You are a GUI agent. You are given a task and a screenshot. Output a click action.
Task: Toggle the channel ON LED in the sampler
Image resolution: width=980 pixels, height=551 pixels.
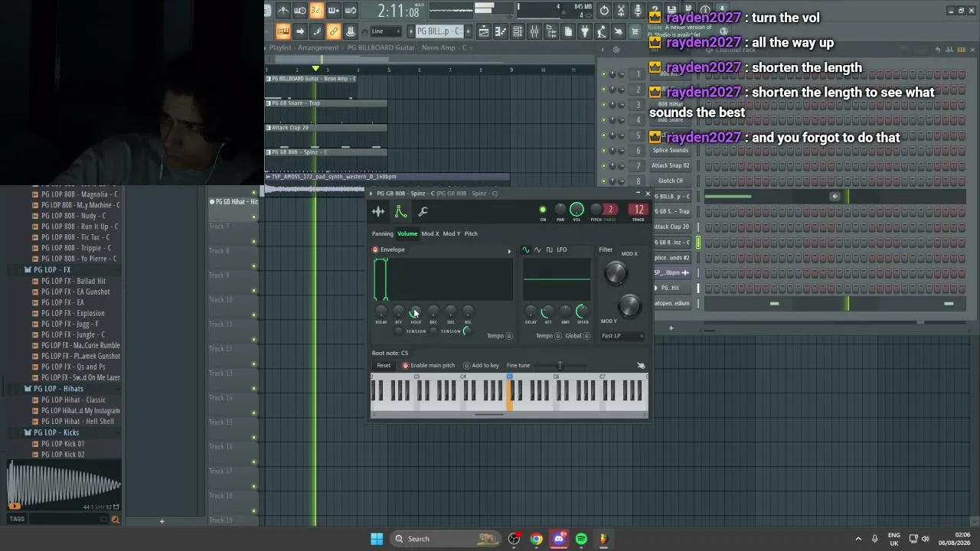point(543,210)
